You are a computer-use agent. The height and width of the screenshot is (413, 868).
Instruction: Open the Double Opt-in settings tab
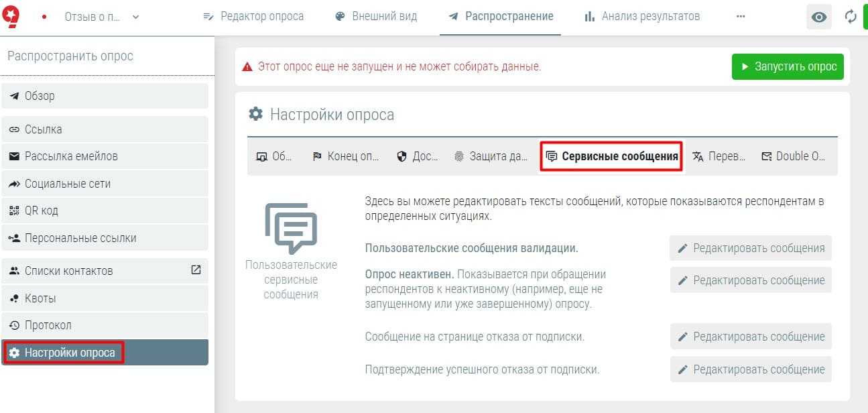click(794, 156)
